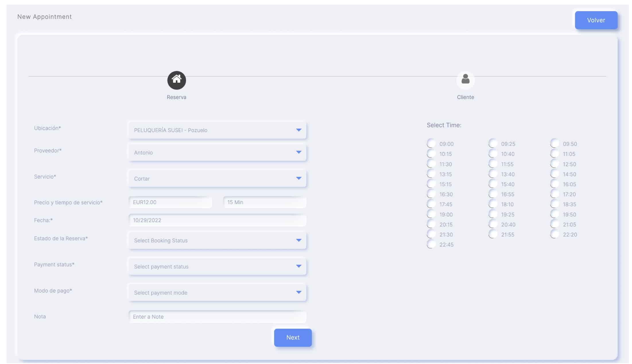Expand the Select payment mode dropdown
The image size is (632, 364).
coord(217,293)
